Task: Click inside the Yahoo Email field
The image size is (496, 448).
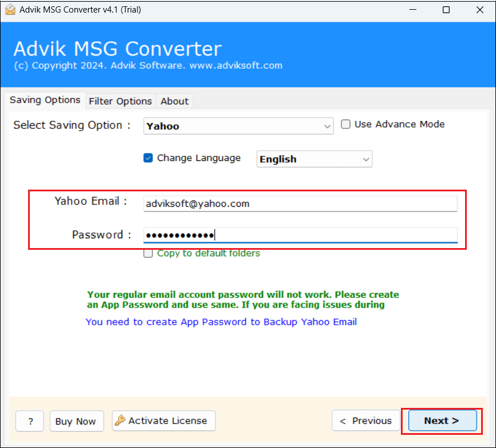Action: (x=300, y=203)
